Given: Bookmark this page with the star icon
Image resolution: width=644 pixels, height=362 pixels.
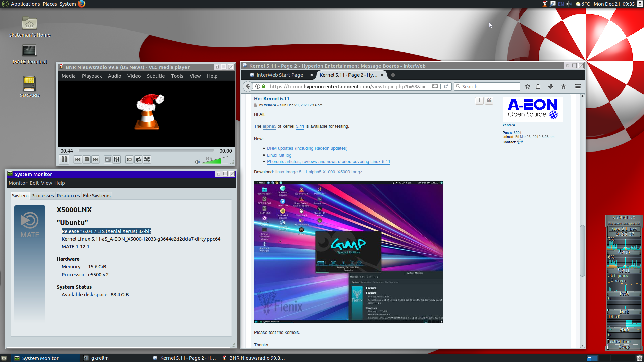Looking at the screenshot, I should coord(527,86).
